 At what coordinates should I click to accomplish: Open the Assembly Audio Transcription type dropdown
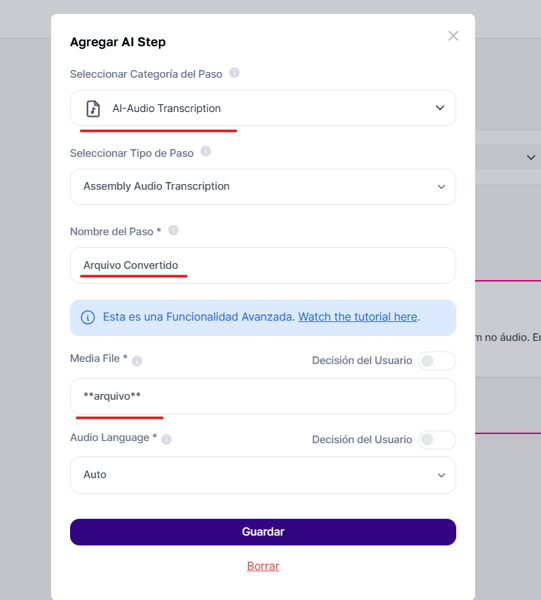pos(263,187)
